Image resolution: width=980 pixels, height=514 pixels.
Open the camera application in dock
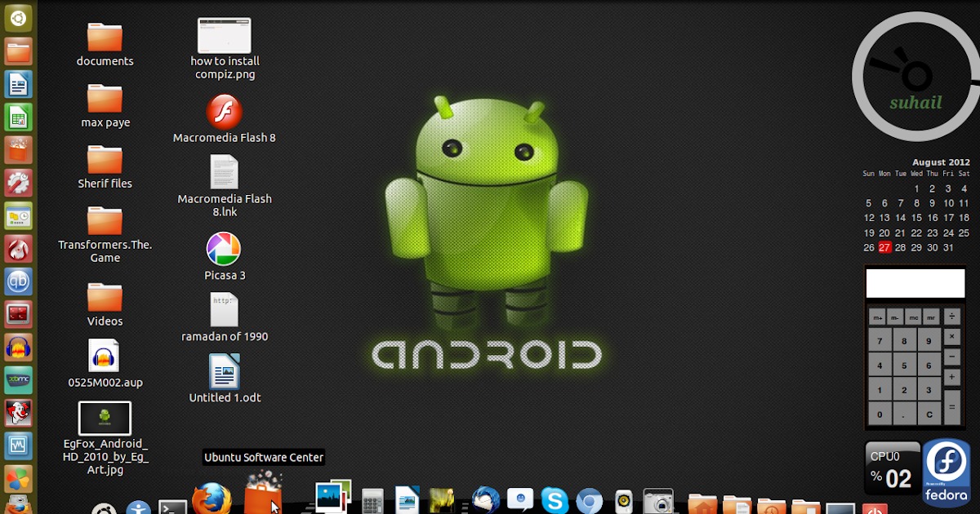click(x=657, y=501)
